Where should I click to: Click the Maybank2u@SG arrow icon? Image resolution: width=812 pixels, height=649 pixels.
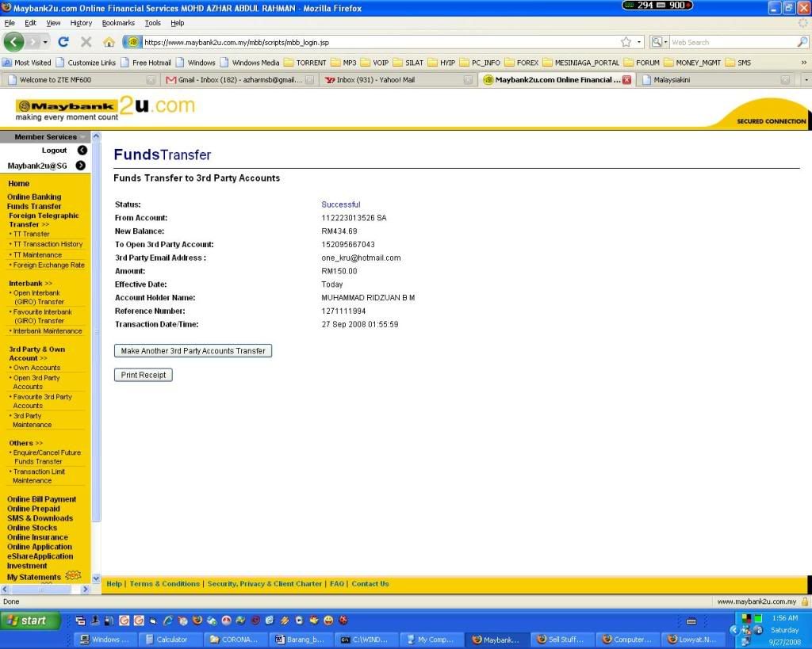(x=81, y=166)
